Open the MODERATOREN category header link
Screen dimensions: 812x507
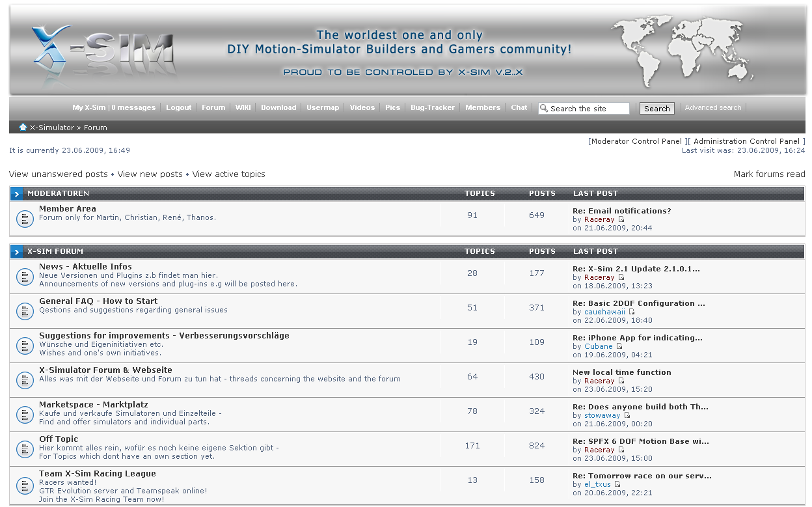tap(58, 194)
